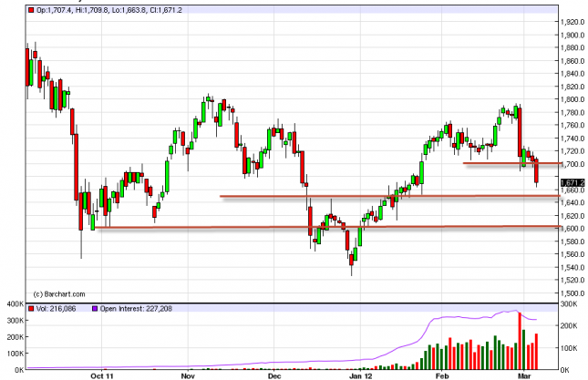This screenshot has width=588, height=380.
Task: Click the 'Open Interest: 227,208' label
Action: point(136,308)
